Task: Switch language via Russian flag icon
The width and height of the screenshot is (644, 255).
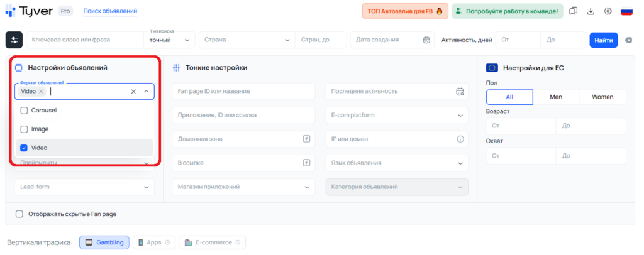Action: coord(626,11)
